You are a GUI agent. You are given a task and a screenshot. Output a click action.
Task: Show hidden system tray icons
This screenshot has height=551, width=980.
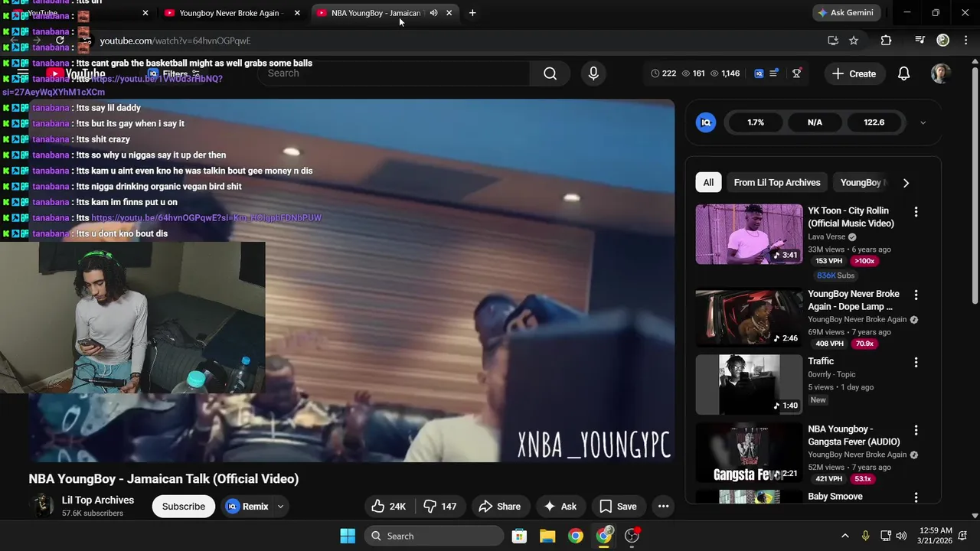click(844, 536)
